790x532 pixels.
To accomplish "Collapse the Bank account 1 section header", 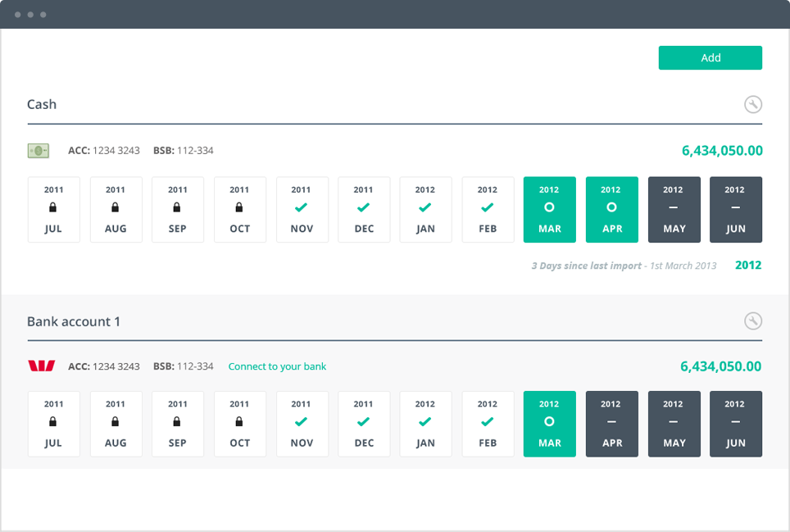I will (75, 321).
